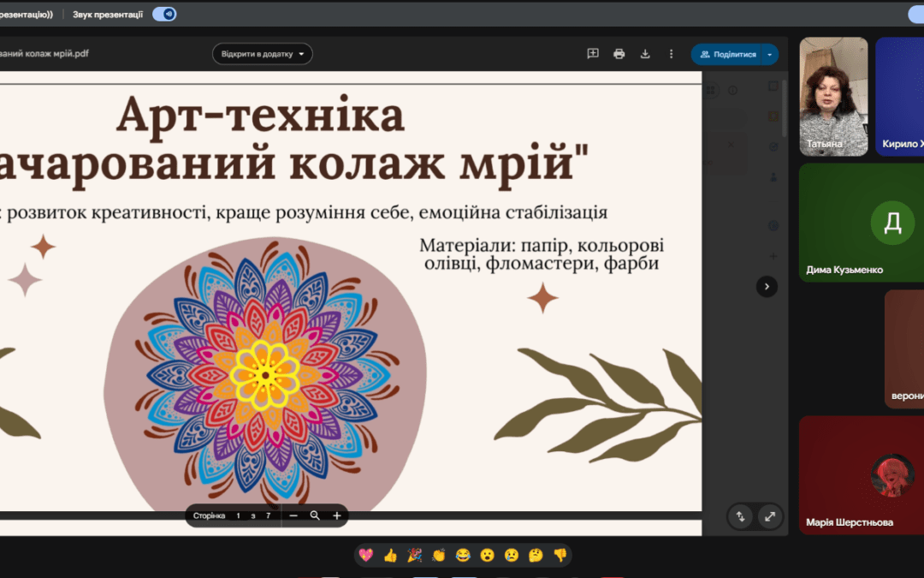Send the thinking face reaction
The height and width of the screenshot is (578, 924).
click(535, 555)
